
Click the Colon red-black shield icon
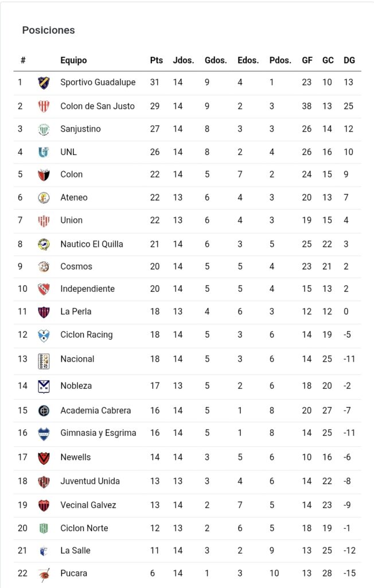44,175
